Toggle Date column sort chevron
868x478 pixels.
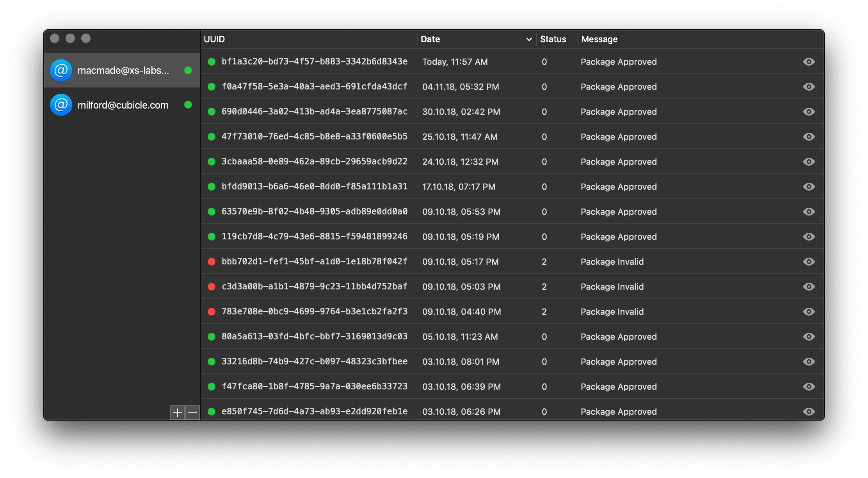pyautogui.click(x=529, y=39)
